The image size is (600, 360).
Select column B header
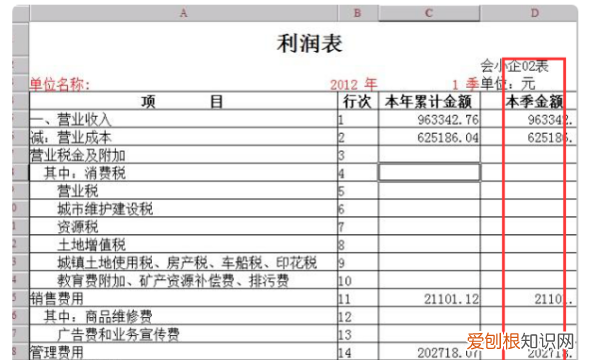pyautogui.click(x=358, y=13)
